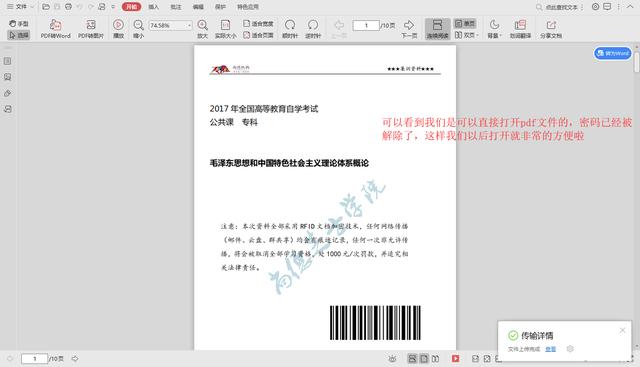Screen dimensions: 640x367
Task: Click the feedback message icon in title bar
Action: click(x=607, y=7)
